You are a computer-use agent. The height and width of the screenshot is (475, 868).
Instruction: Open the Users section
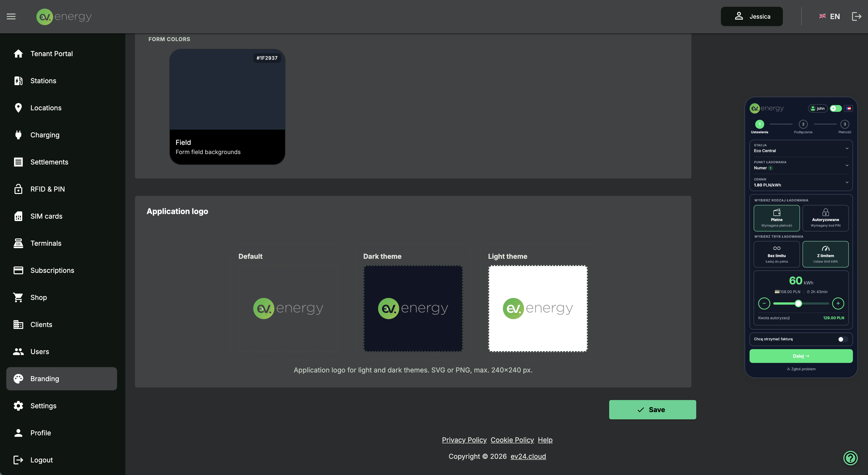click(x=62, y=352)
